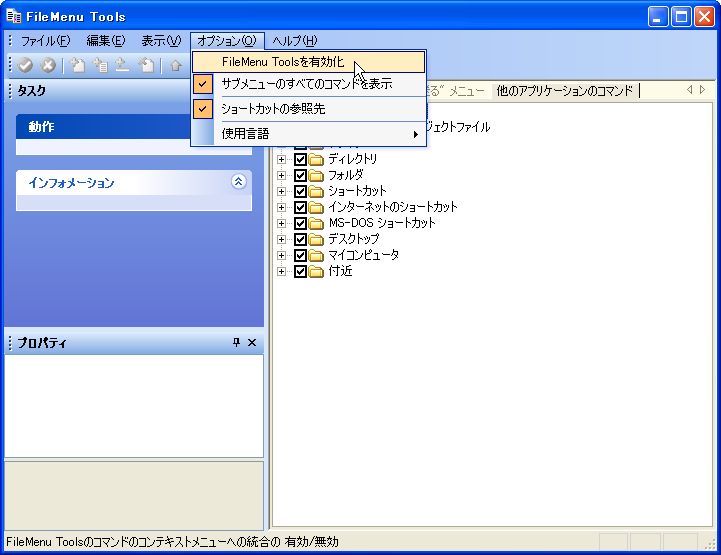Viewport: 721px width, 555px height.
Task: Click the add separator toolbar icon
Action: pyautogui.click(x=122, y=65)
